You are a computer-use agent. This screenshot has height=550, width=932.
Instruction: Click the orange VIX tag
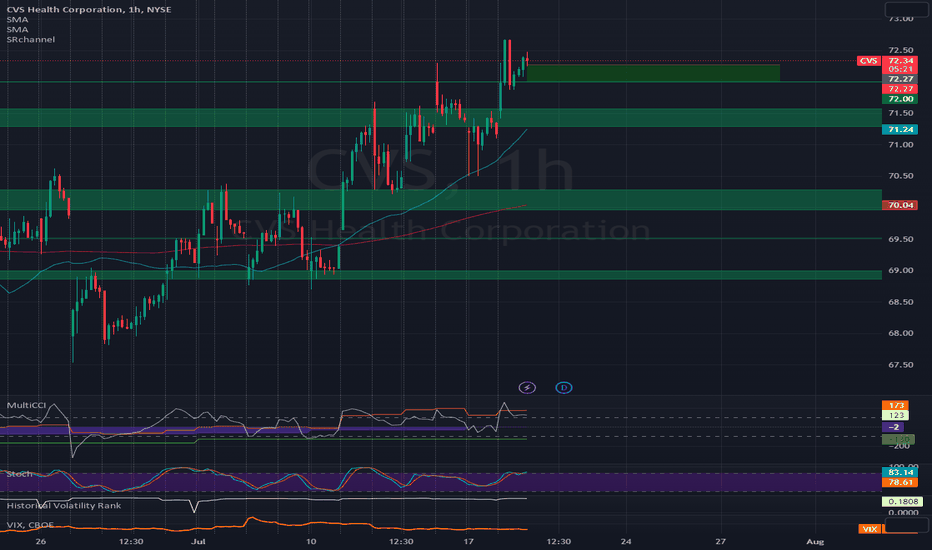point(869,529)
